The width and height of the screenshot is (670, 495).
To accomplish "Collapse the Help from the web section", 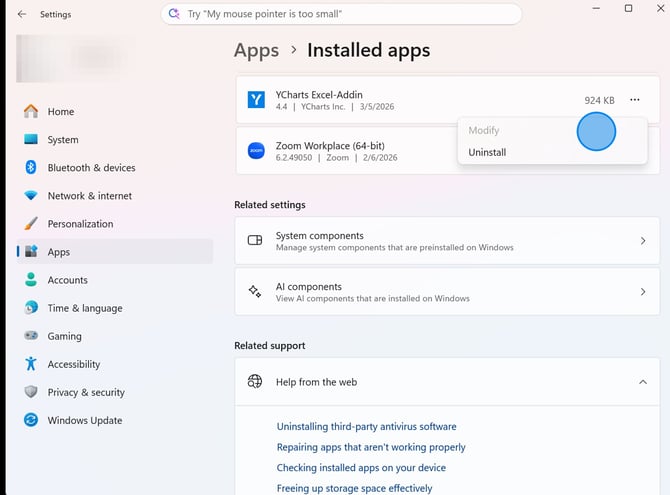I will 643,382.
